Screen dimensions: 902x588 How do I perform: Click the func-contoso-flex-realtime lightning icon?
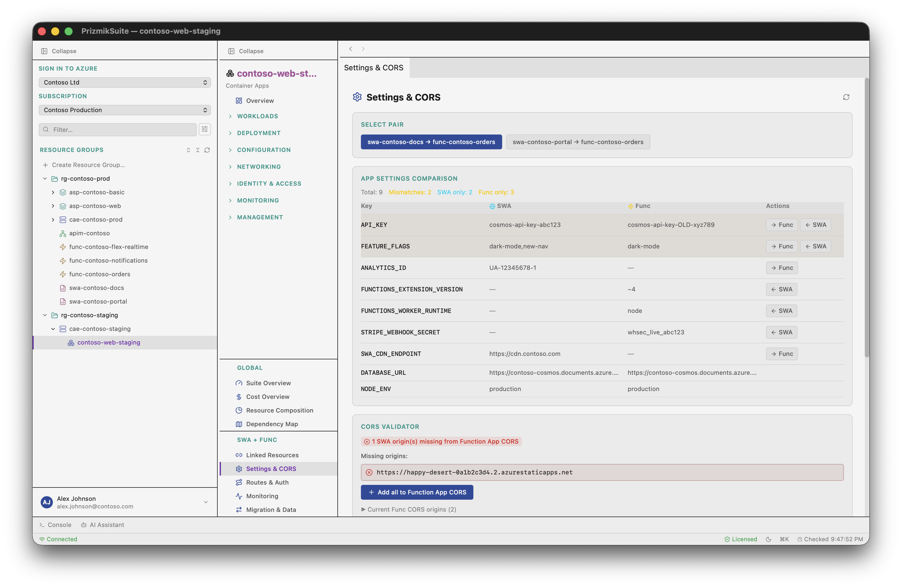[x=62, y=247]
